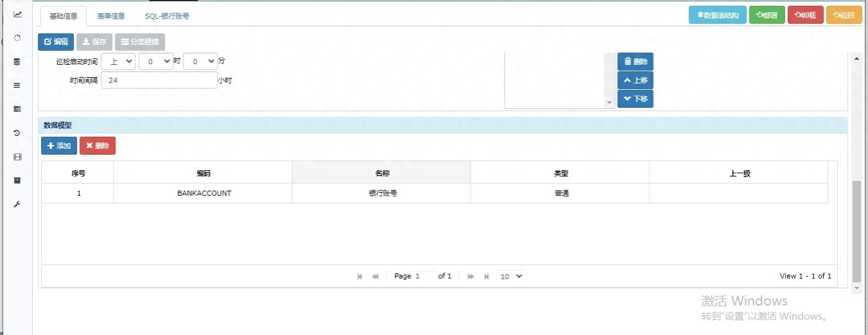Click the 时间间隔 input field with 24

pyautogui.click(x=159, y=80)
